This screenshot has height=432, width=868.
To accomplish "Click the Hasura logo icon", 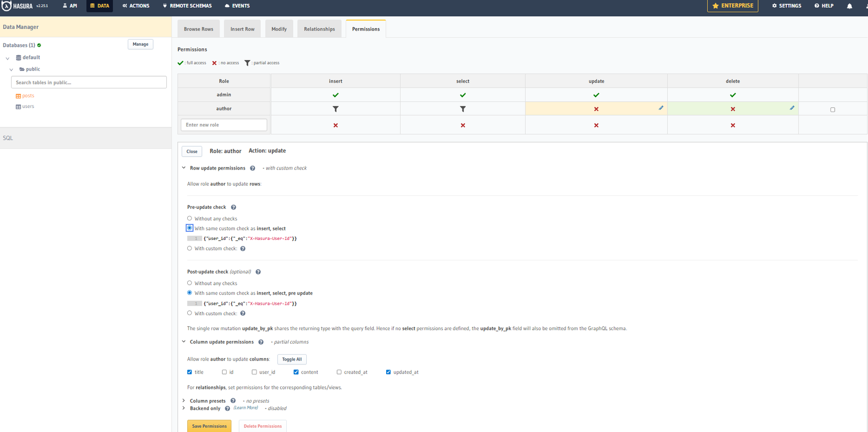I will click(7, 6).
